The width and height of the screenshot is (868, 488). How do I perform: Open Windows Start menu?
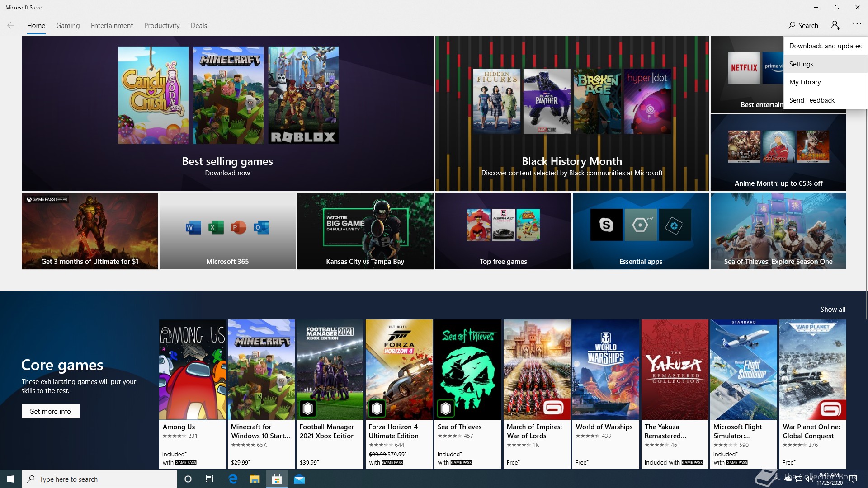click(11, 479)
